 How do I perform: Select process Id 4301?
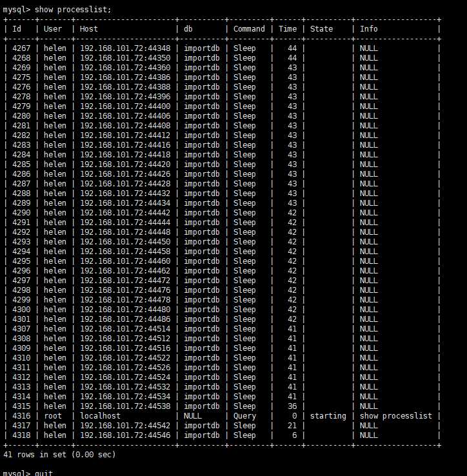tap(21, 319)
